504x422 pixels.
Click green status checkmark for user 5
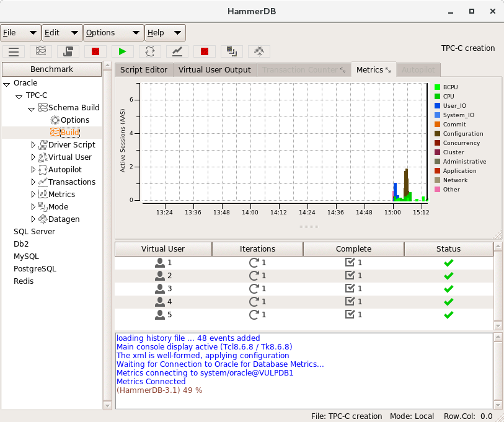click(x=448, y=315)
